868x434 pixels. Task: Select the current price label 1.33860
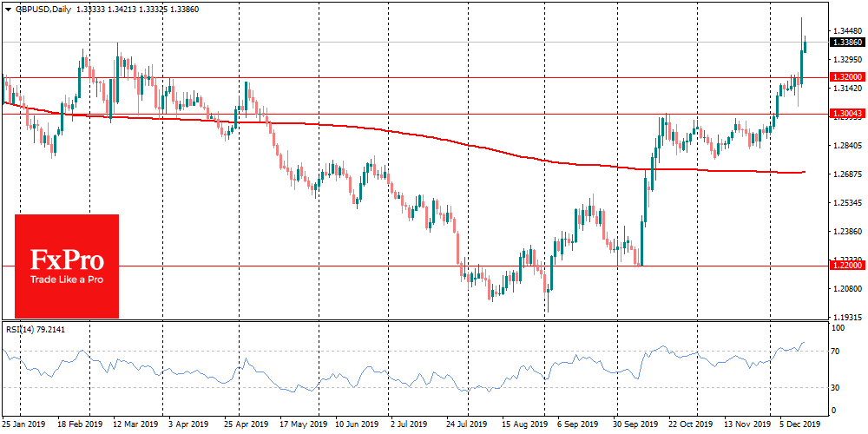pyautogui.click(x=846, y=42)
